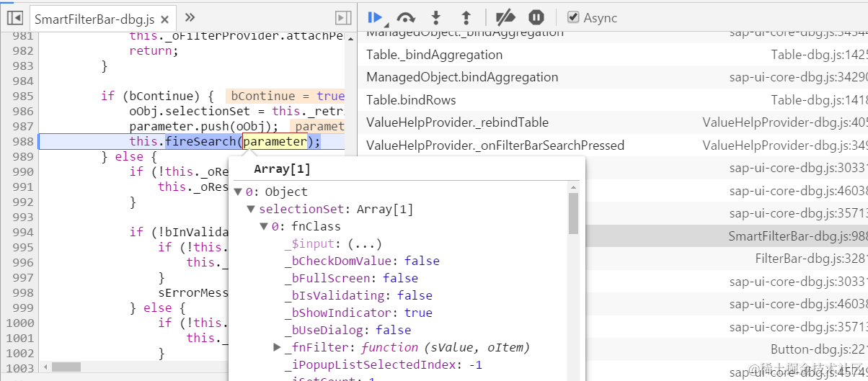Click _iPopupListSelectedIndex property in tooltip
The height and width of the screenshot is (381, 868).
click(371, 365)
